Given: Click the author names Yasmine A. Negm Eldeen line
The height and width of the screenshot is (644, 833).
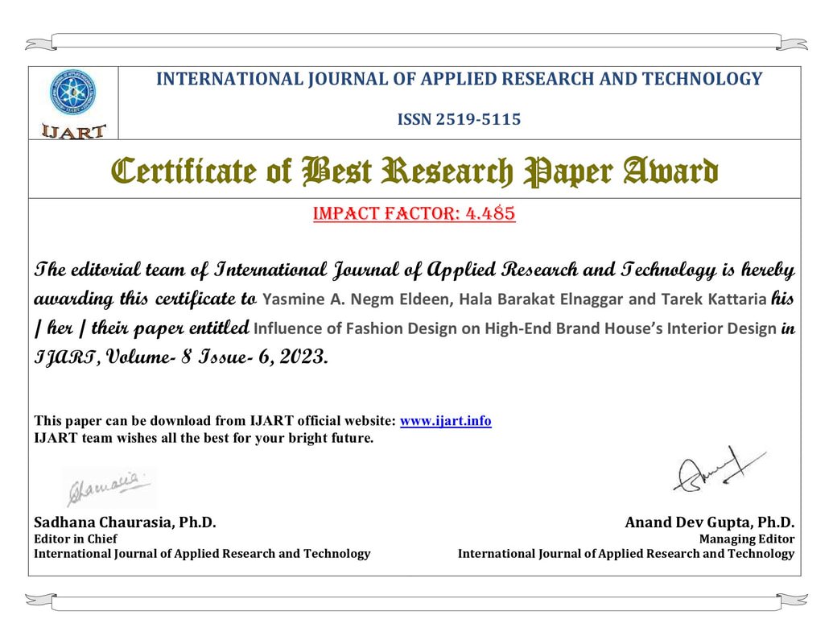Looking at the screenshot, I should [514, 299].
